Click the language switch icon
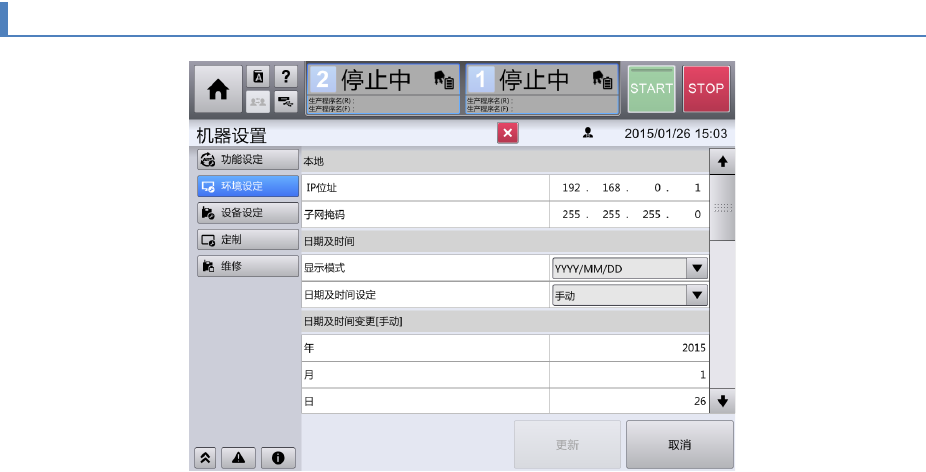 258,77
